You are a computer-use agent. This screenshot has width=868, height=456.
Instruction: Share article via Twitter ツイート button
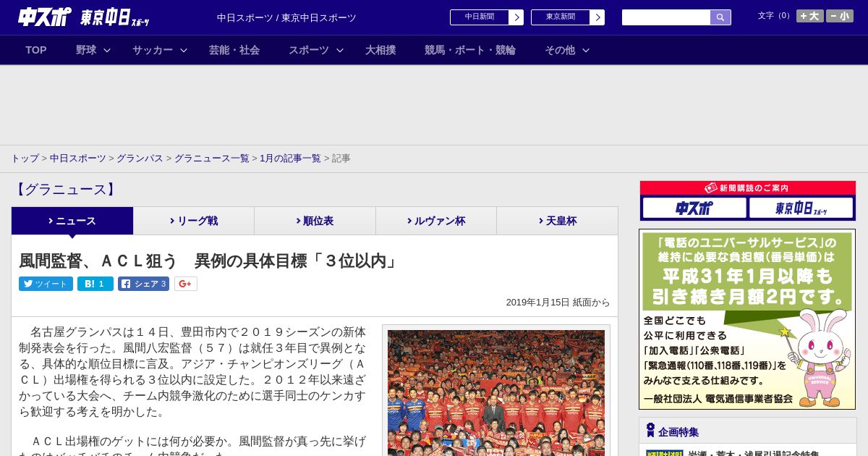coord(46,284)
